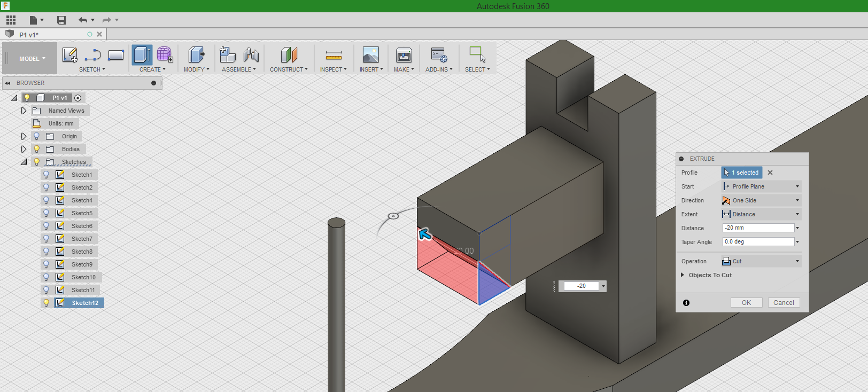This screenshot has width=868, height=392.
Task: Click the info icon in Extrude dialog
Action: click(x=686, y=303)
